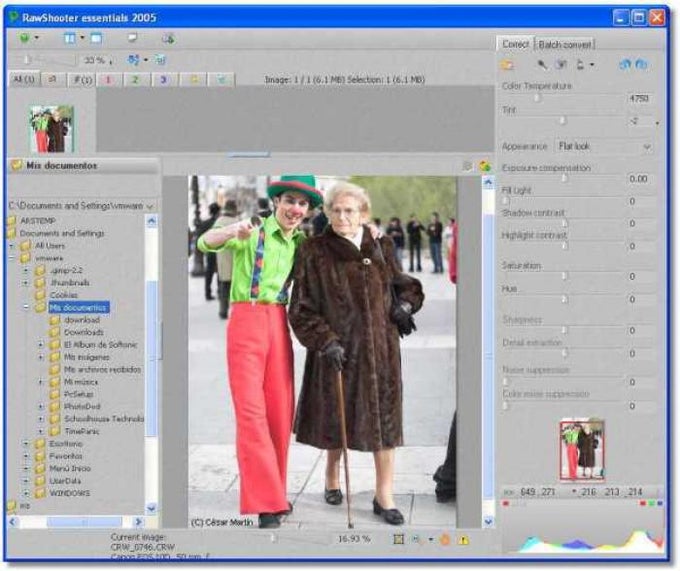The width and height of the screenshot is (680, 571).
Task: Select the blue priority 3 tab
Action: click(163, 80)
